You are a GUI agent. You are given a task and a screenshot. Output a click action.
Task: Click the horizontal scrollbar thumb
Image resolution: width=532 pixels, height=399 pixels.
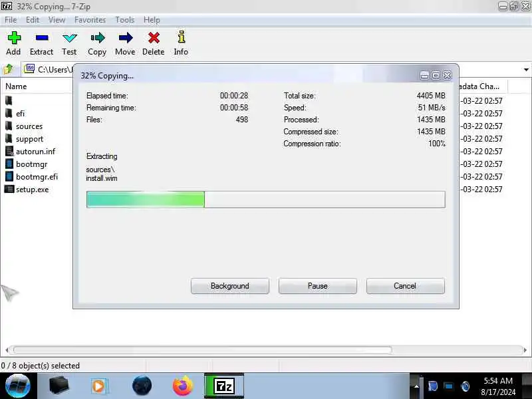pyautogui.click(x=203, y=350)
